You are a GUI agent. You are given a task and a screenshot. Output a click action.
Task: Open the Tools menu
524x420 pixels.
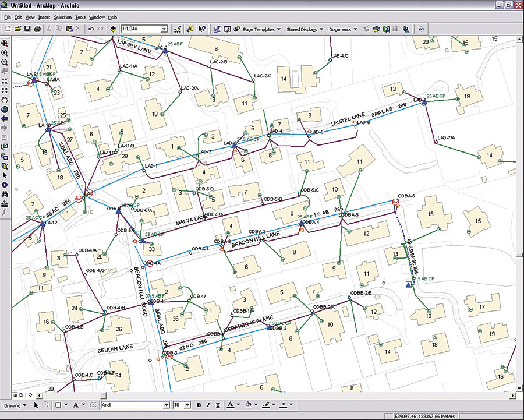point(82,17)
